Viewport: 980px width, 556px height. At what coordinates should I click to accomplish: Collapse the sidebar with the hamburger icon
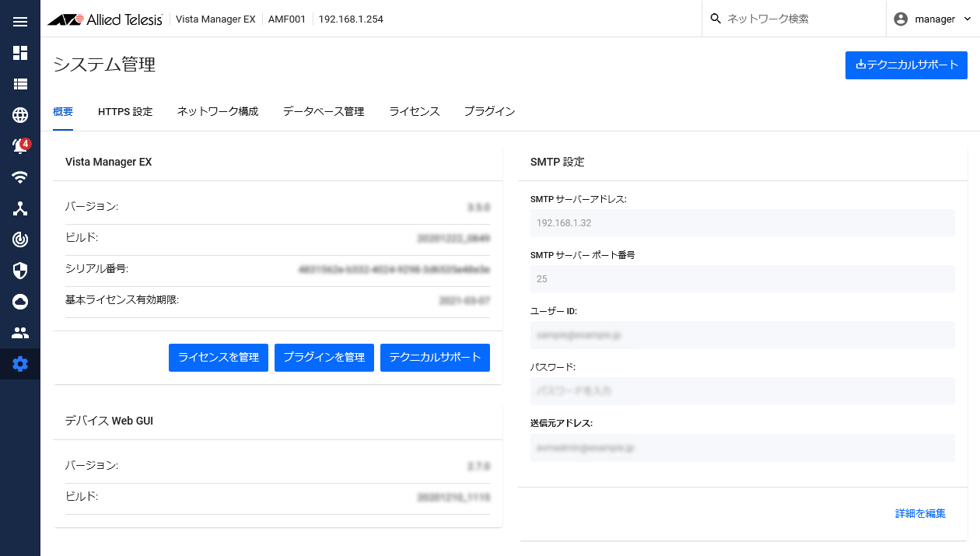point(20,21)
